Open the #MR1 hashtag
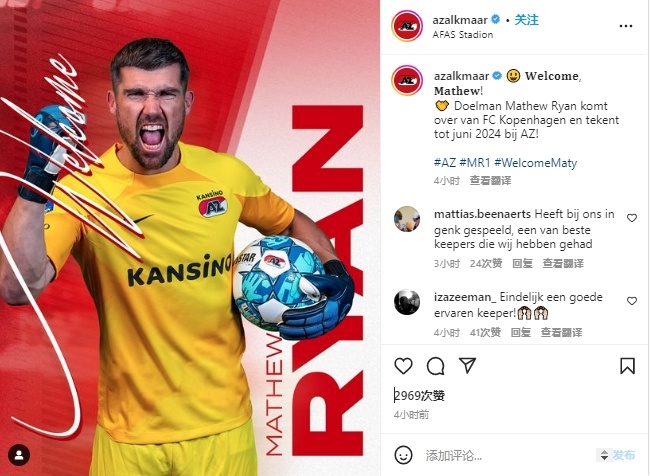650x476 pixels. coord(474,163)
